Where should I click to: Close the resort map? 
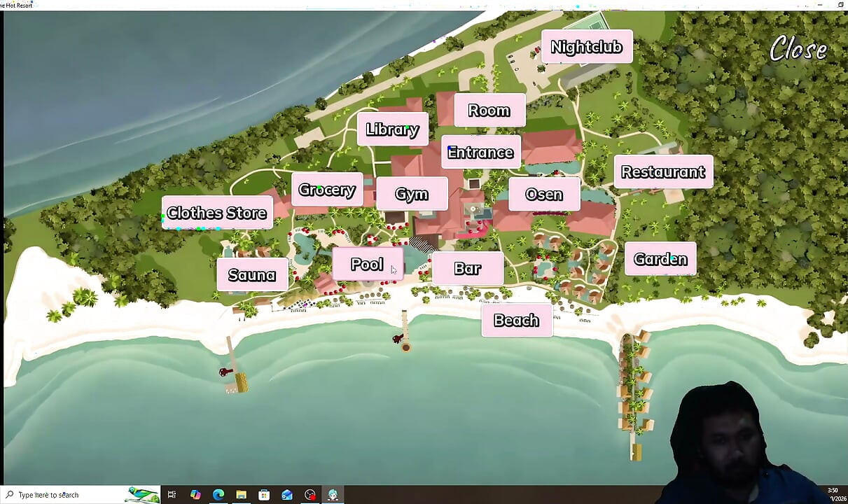[x=798, y=50]
